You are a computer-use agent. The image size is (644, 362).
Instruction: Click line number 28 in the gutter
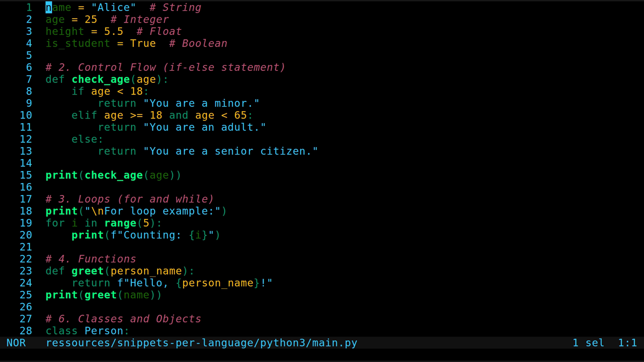click(x=26, y=331)
